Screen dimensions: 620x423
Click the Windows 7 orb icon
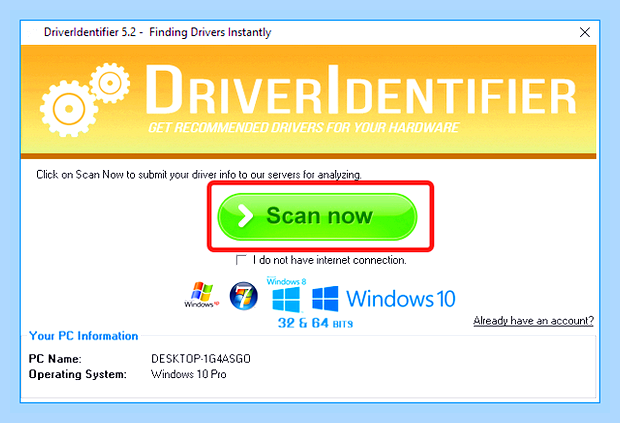tap(244, 296)
